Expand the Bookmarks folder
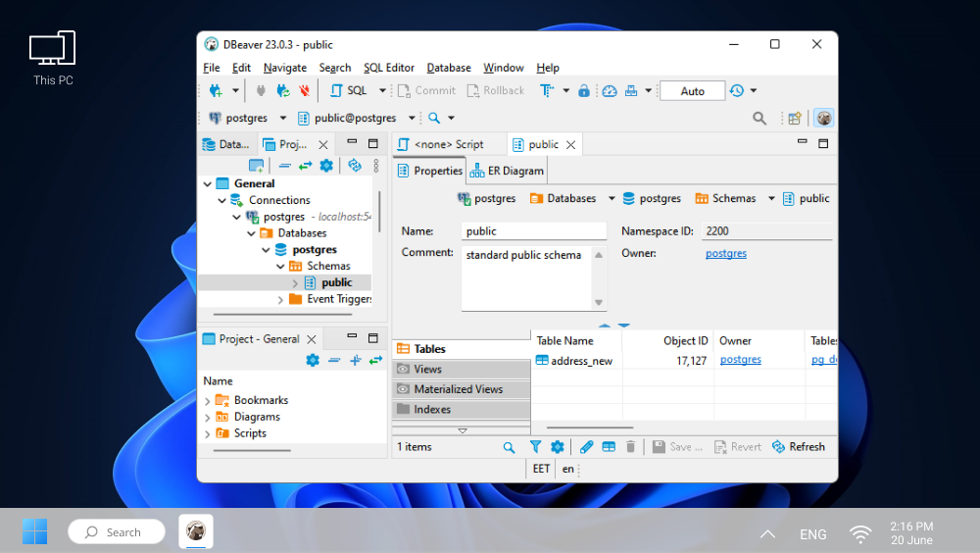Image resolution: width=980 pixels, height=553 pixels. [x=208, y=401]
